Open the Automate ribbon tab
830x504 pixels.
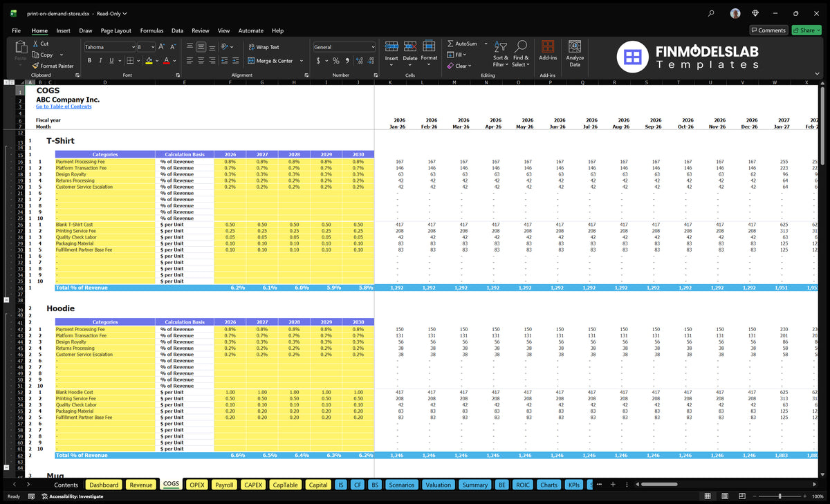(x=250, y=30)
